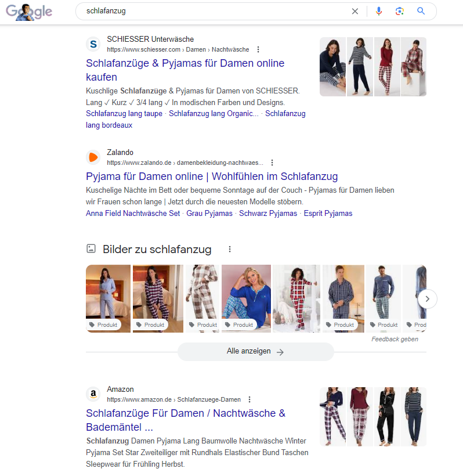
Task: Click SCHIESSER Unterwäsche site name
Action: pyautogui.click(x=150, y=39)
